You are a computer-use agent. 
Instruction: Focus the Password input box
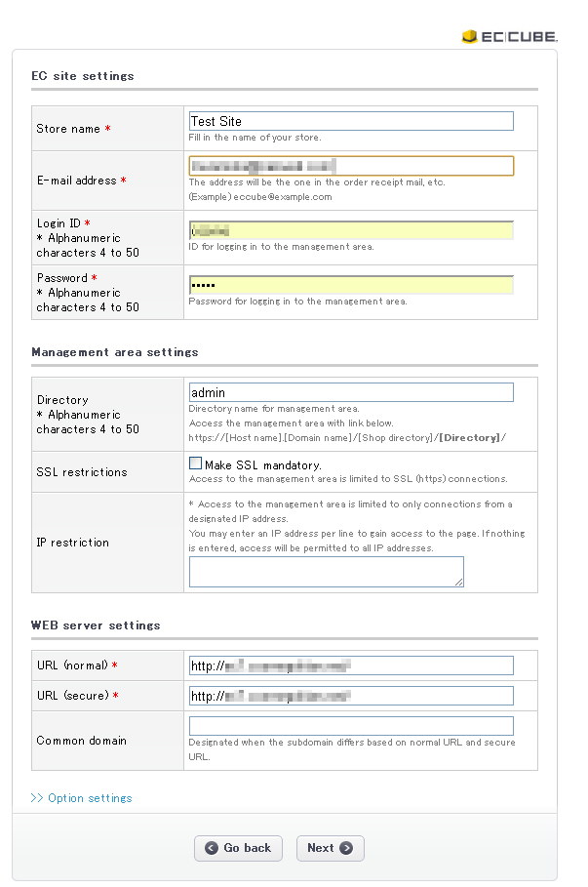click(x=351, y=285)
